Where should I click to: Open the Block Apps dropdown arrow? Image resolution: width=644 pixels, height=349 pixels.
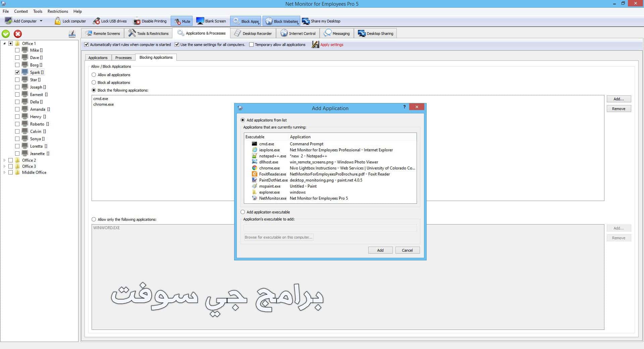pos(259,23)
